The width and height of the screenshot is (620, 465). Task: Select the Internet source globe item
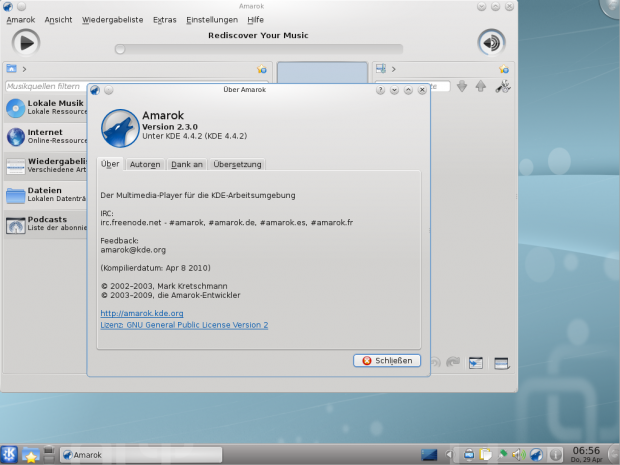(x=47, y=136)
